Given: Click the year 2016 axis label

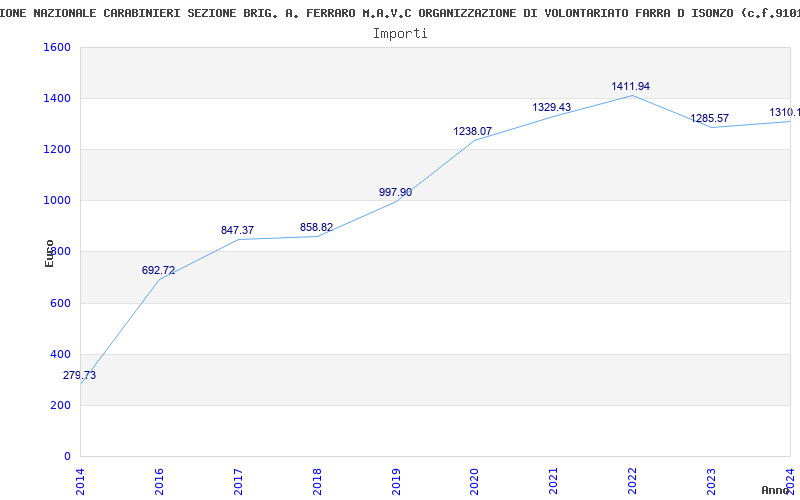Looking at the screenshot, I should click(x=159, y=482).
